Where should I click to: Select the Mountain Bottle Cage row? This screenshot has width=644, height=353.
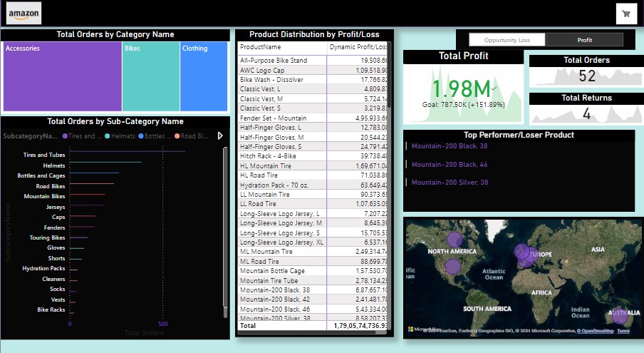coord(313,271)
